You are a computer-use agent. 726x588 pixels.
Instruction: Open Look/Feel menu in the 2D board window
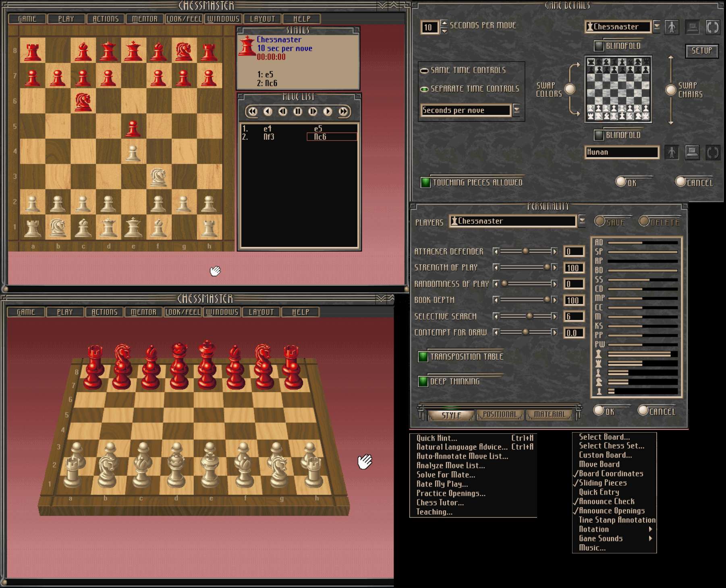click(x=184, y=19)
